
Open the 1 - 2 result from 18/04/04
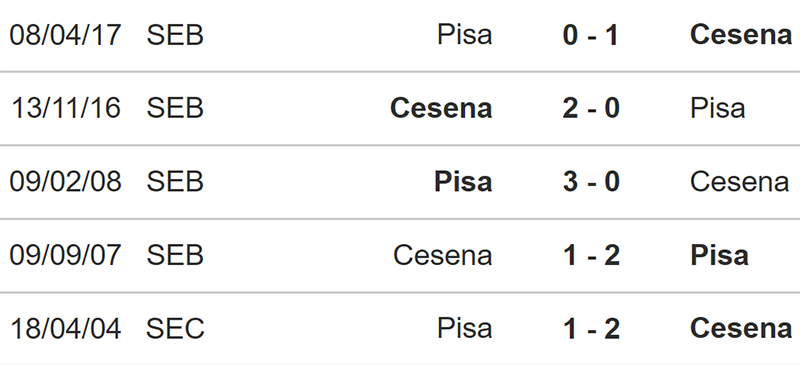(x=591, y=329)
